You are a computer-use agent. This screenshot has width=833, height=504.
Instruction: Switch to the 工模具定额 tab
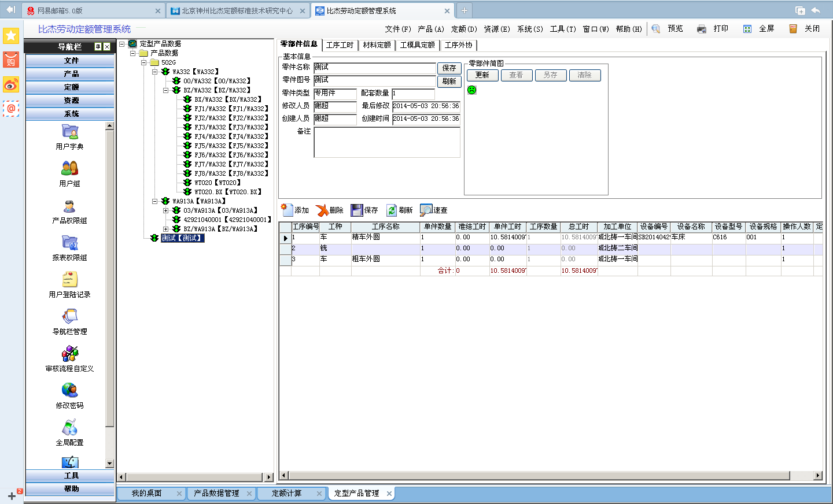click(418, 45)
